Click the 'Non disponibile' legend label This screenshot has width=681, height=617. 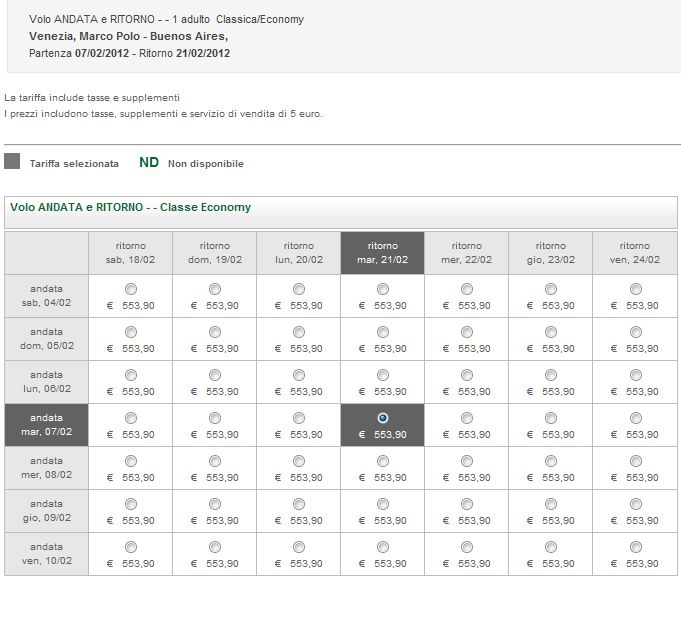(x=206, y=164)
